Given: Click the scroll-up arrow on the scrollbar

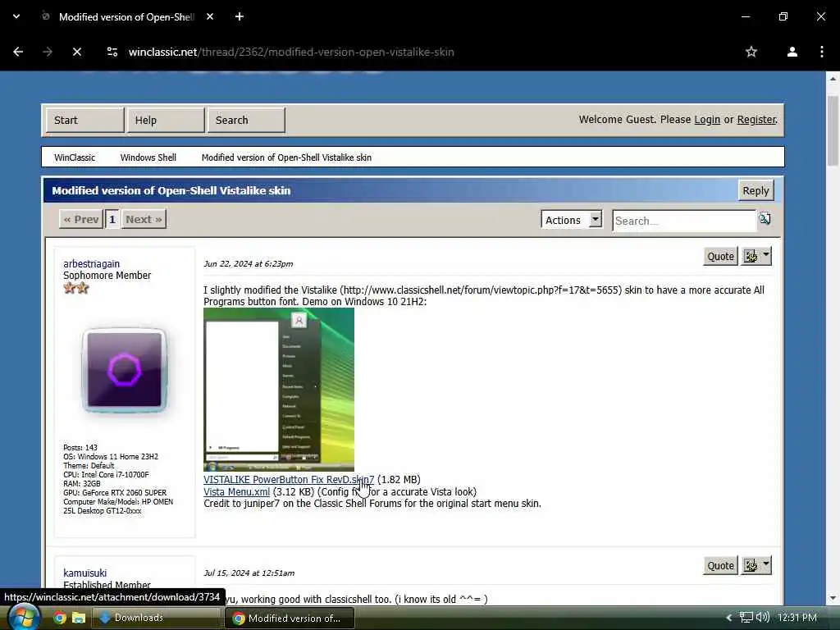Looking at the screenshot, I should (x=833, y=79).
